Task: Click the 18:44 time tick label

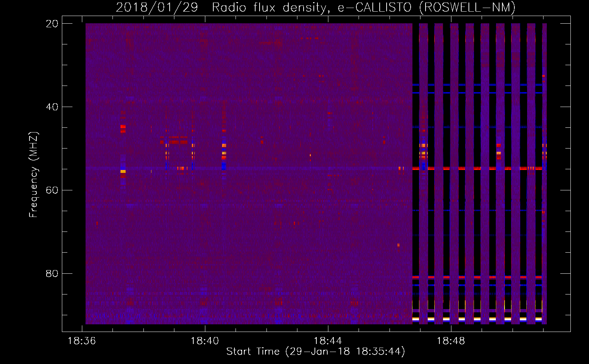Action: coord(328,341)
